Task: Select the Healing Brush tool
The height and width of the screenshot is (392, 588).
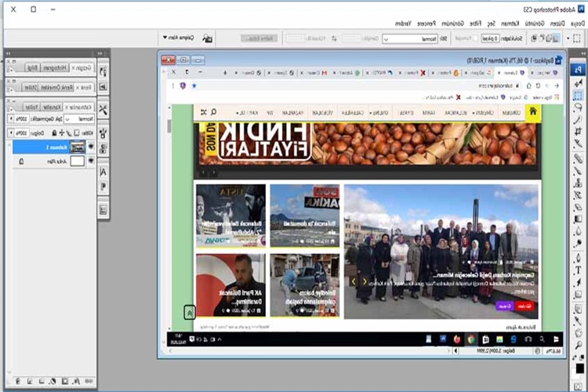Action: [x=578, y=158]
